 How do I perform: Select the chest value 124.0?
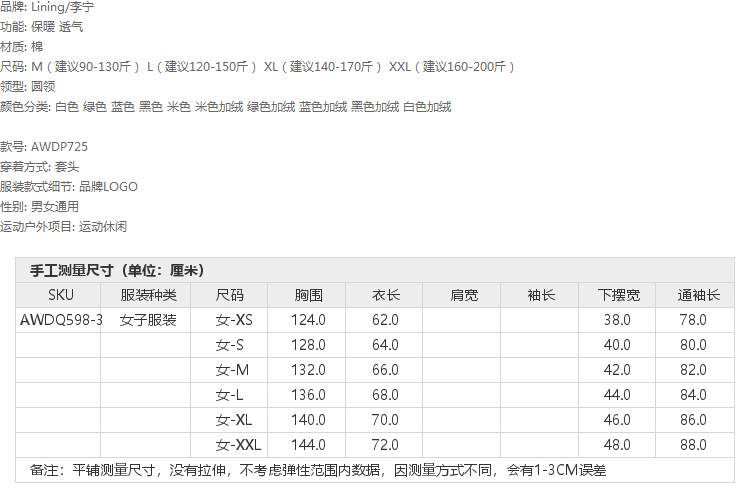(x=308, y=320)
